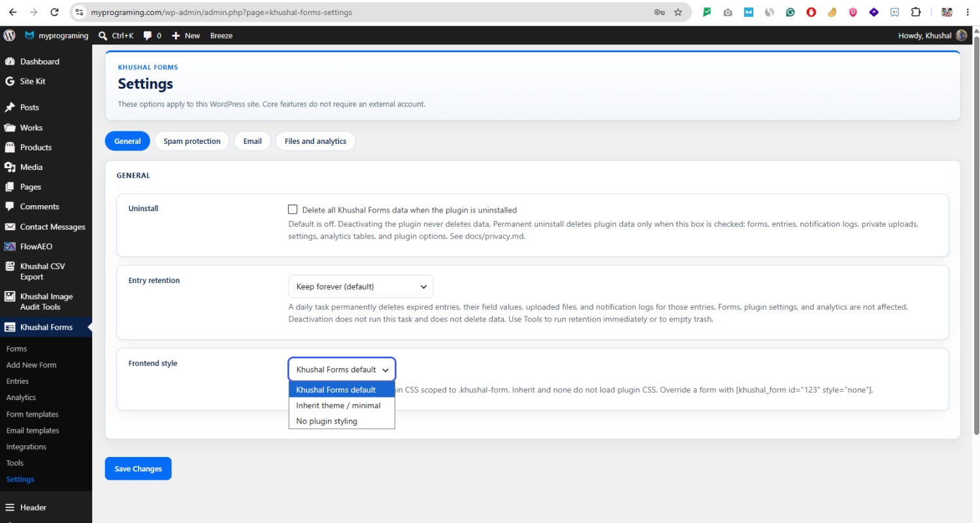The width and height of the screenshot is (980, 523).
Task: Open the Settings submenu item
Action: [x=20, y=479]
